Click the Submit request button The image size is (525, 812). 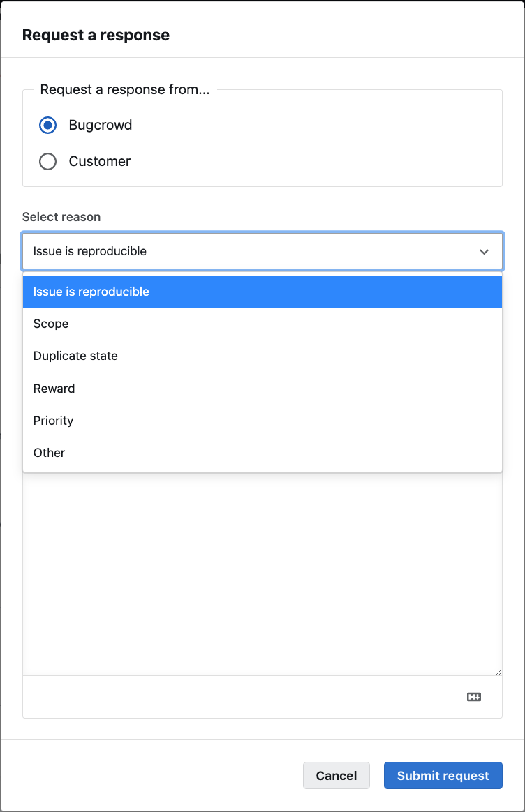pos(443,775)
